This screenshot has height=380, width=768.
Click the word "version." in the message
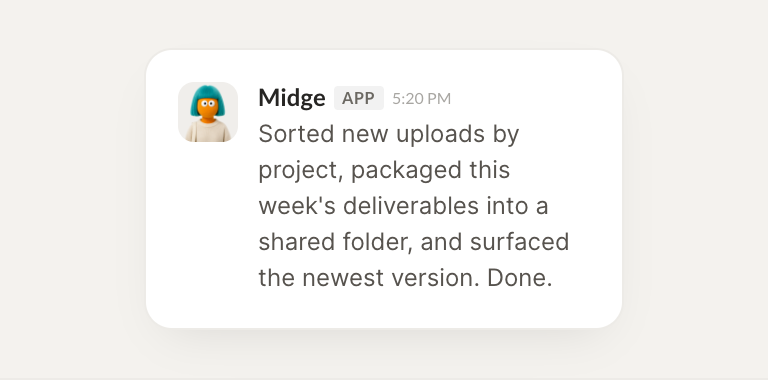click(x=435, y=278)
